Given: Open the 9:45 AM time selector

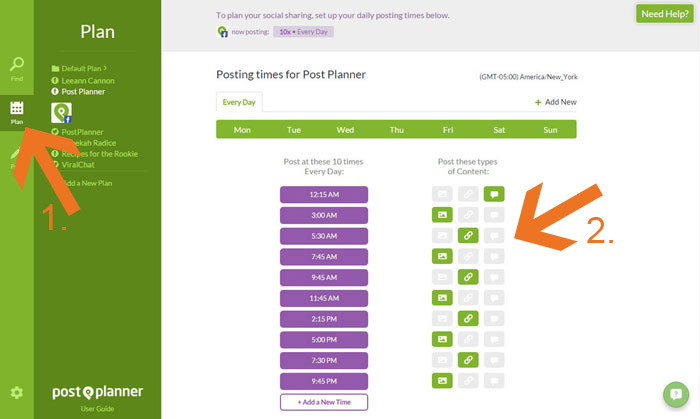Looking at the screenshot, I should [x=324, y=278].
